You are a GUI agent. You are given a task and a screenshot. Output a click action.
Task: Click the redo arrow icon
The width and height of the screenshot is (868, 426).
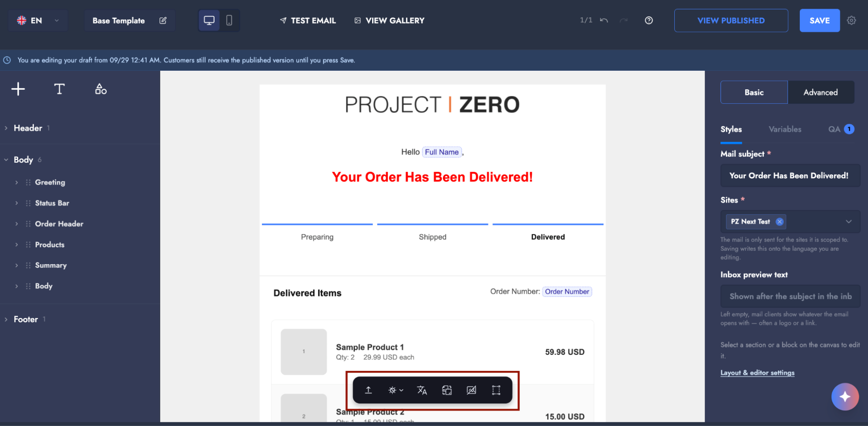click(x=624, y=20)
